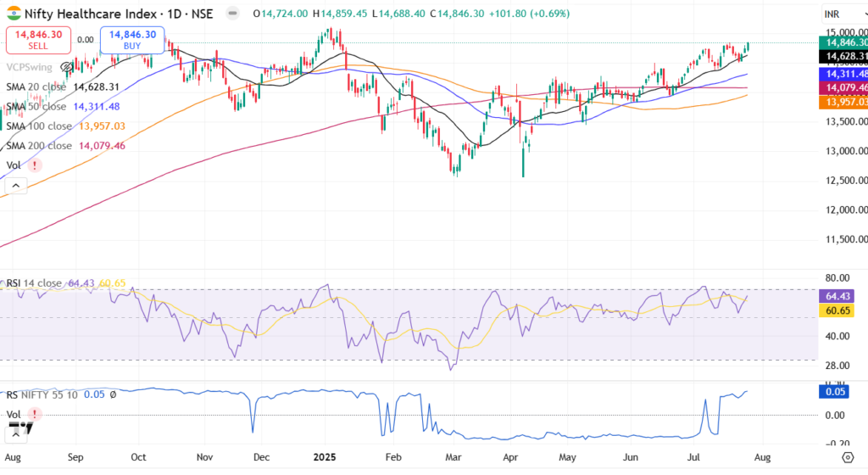The image size is (868, 475).
Task: Click the Oct time axis label
Action: coord(138,457)
